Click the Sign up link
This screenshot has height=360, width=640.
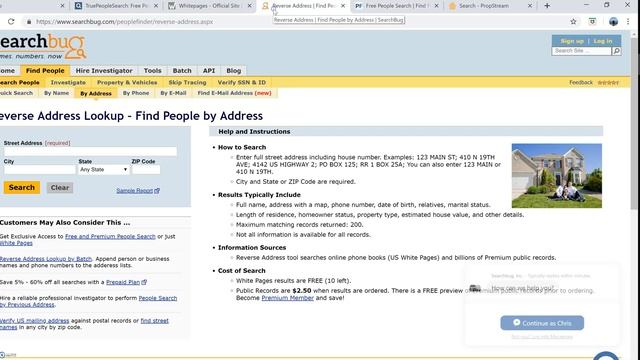[572, 41]
